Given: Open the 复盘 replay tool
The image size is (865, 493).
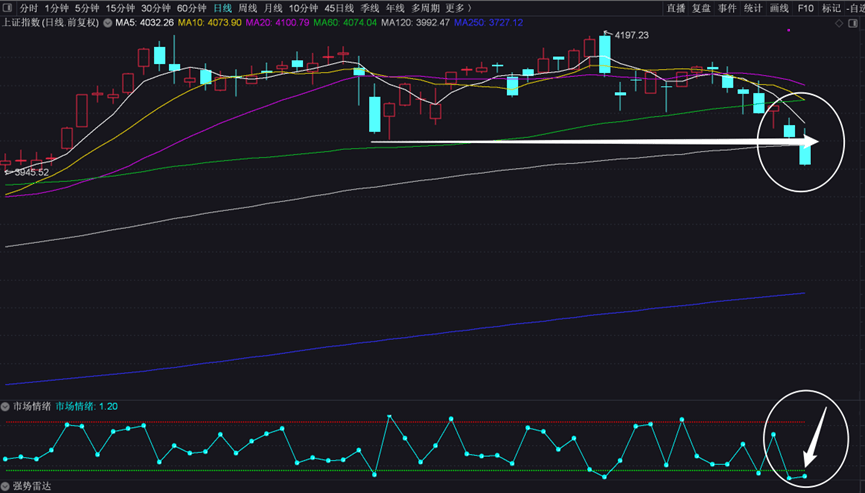Looking at the screenshot, I should click(702, 8).
